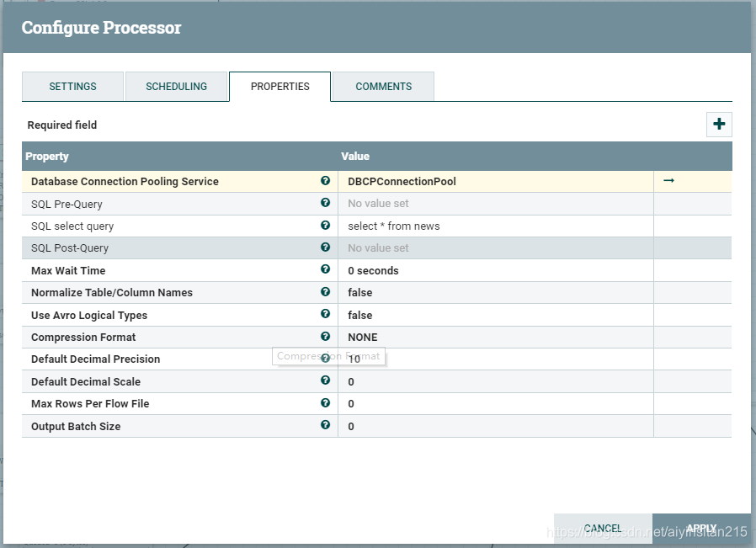Select 'Use Avro Logical Types' property name
This screenshot has height=548, width=756.
(x=89, y=315)
